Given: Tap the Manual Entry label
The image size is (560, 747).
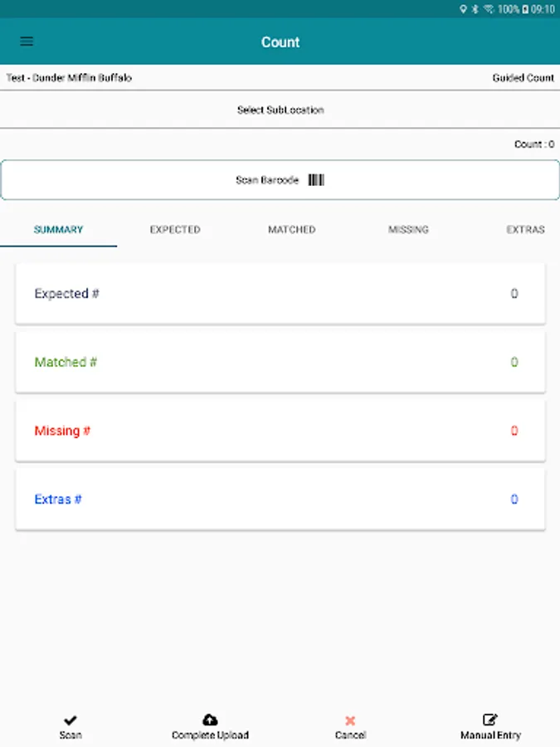Looking at the screenshot, I should click(x=490, y=735).
